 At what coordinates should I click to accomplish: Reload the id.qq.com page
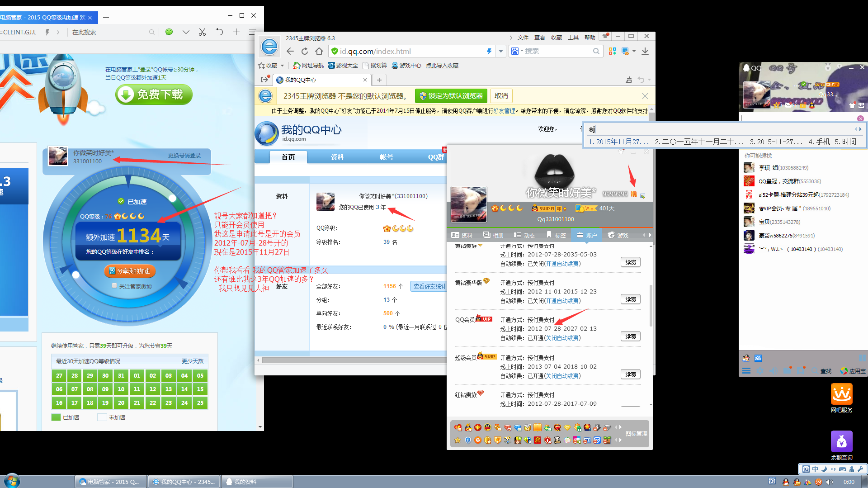tap(305, 51)
